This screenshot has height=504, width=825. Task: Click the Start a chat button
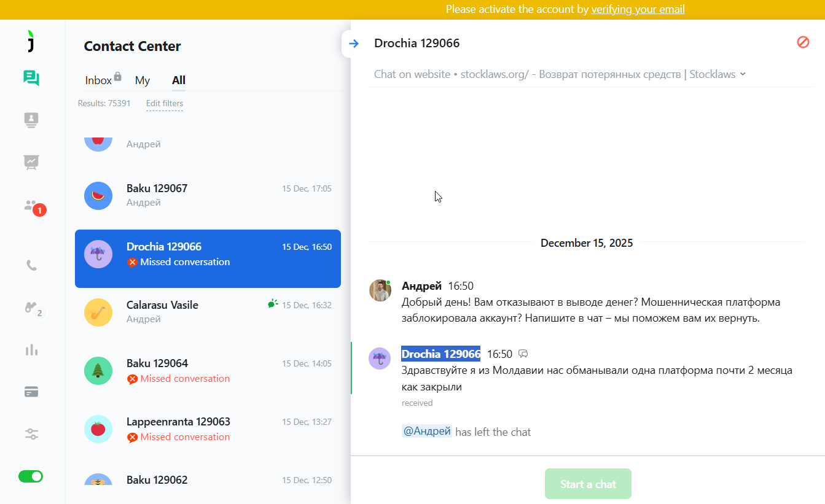click(588, 484)
